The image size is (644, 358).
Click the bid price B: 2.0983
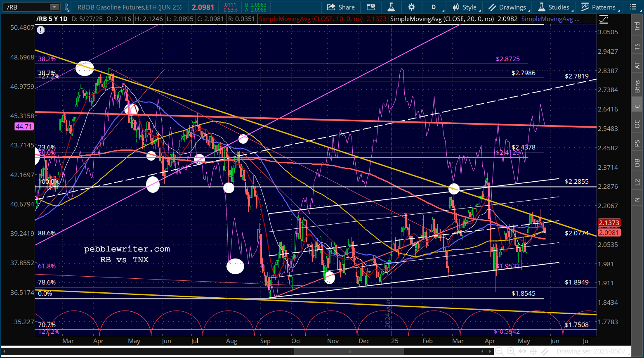click(256, 5)
